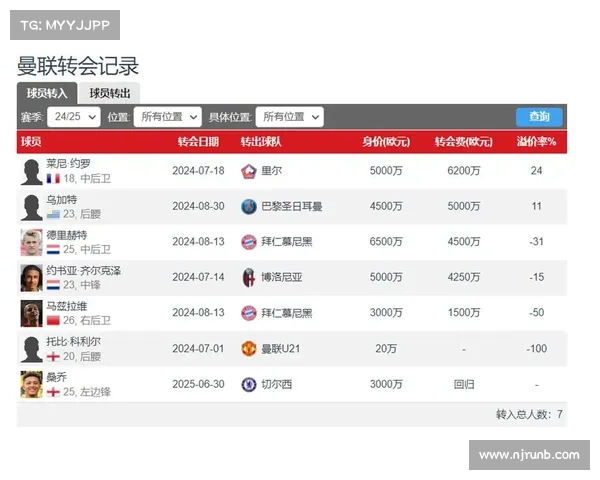
Task: Click the 回归 fee cell
Action: click(x=464, y=384)
